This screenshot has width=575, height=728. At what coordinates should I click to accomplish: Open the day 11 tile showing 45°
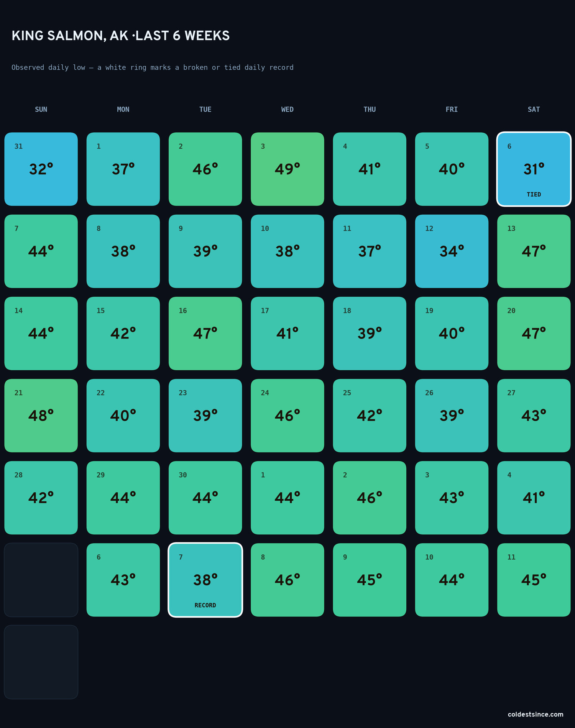534,580
